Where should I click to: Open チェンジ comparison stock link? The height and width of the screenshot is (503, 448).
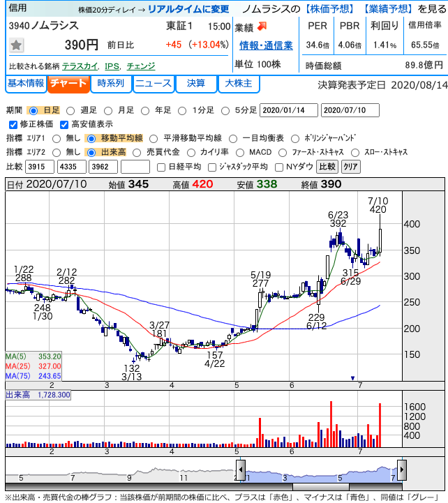tap(141, 66)
